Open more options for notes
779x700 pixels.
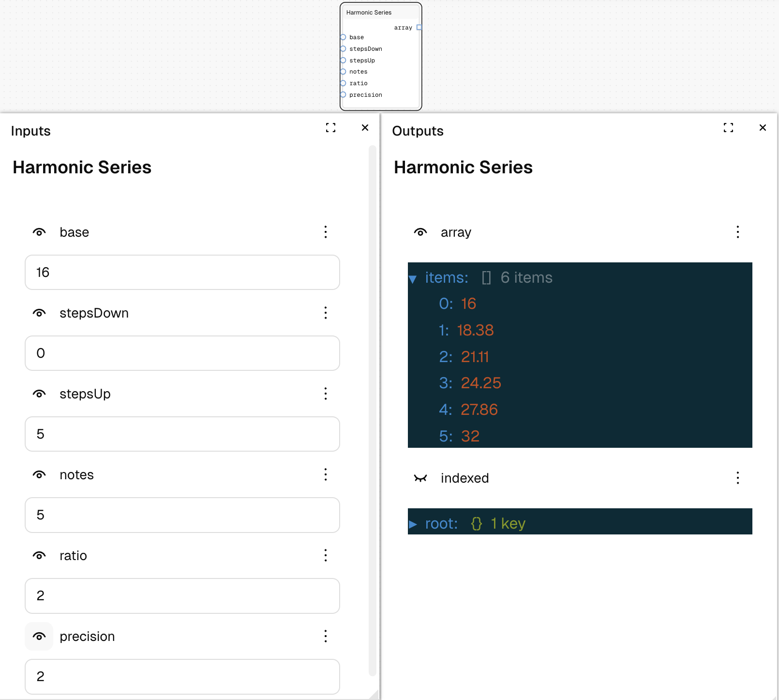[x=326, y=475]
